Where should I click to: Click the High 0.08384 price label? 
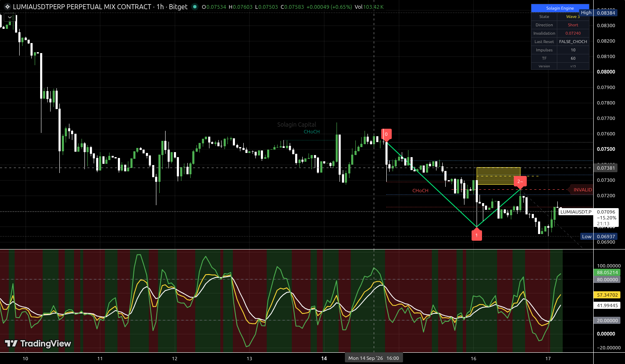598,13
